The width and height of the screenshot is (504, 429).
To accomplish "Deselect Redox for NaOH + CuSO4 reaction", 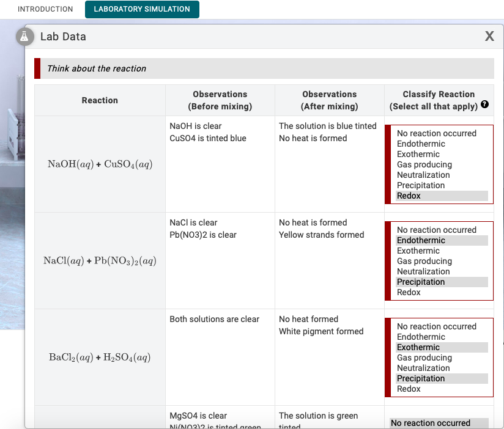I will pos(442,196).
